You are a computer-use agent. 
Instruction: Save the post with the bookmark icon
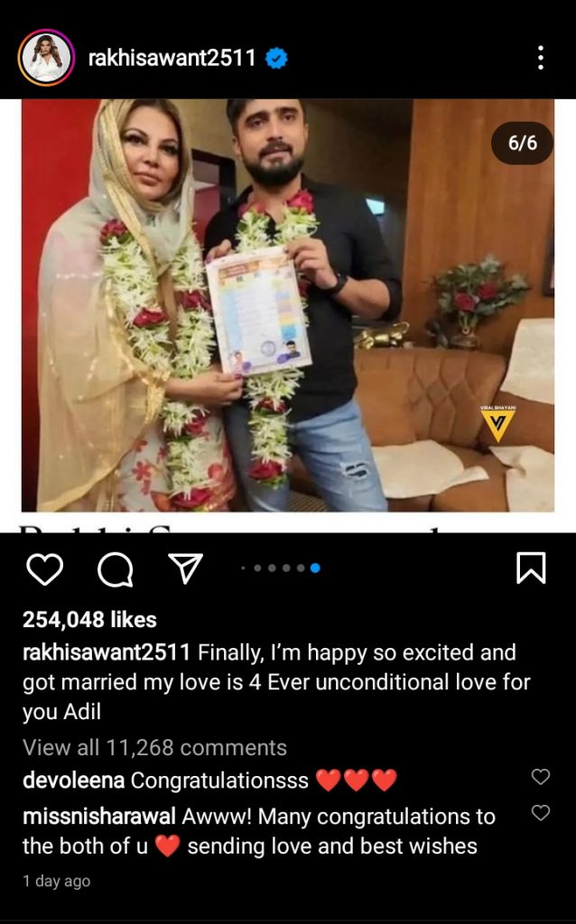pos(531,568)
